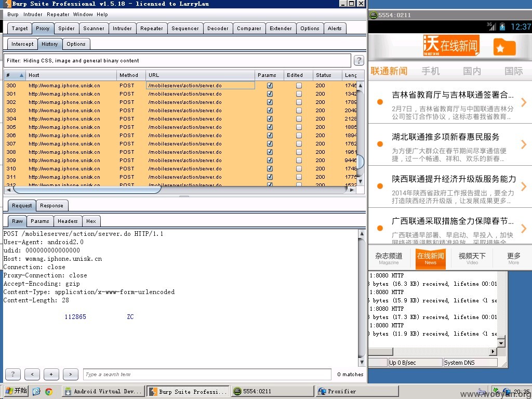Image resolution: width=532 pixels, height=399 pixels.
Task: Open the favorites star folder icon in emulator
Action: (504, 47)
